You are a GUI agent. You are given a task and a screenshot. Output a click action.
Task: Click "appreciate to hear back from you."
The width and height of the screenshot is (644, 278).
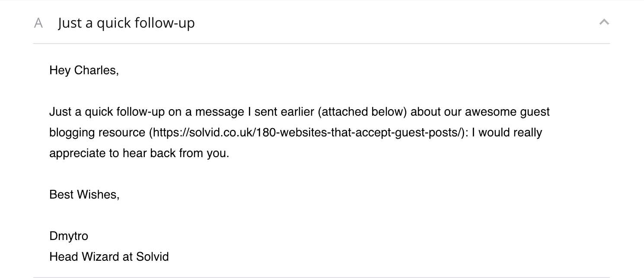(139, 153)
